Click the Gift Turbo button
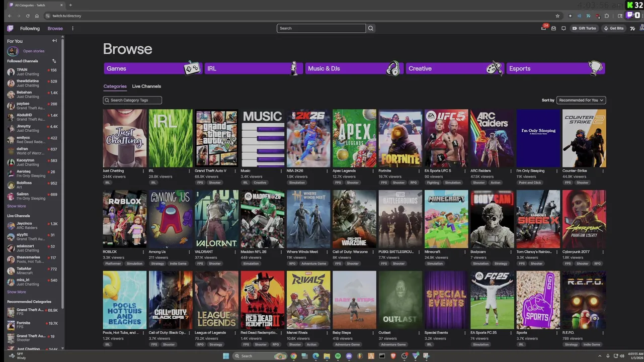This screenshot has width=644, height=362. click(584, 29)
